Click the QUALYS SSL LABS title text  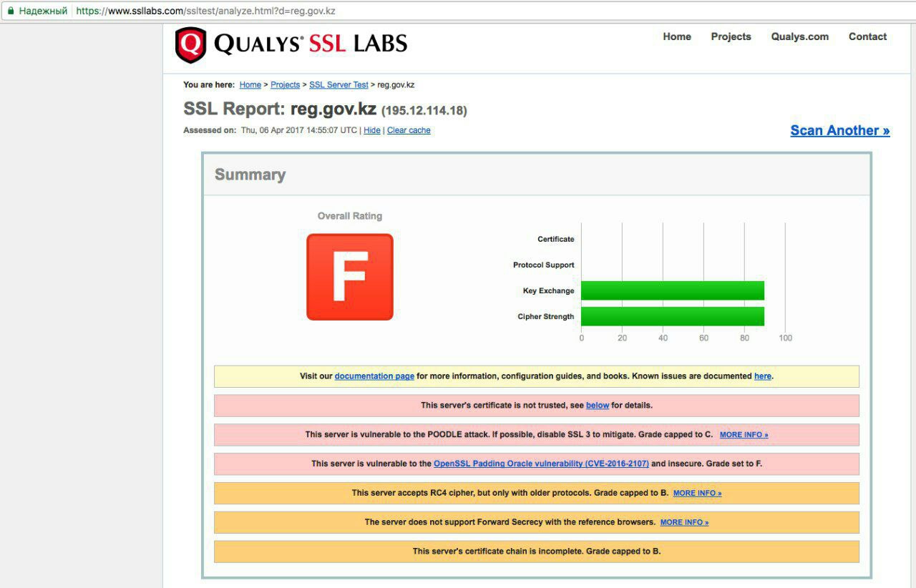pos(311,44)
